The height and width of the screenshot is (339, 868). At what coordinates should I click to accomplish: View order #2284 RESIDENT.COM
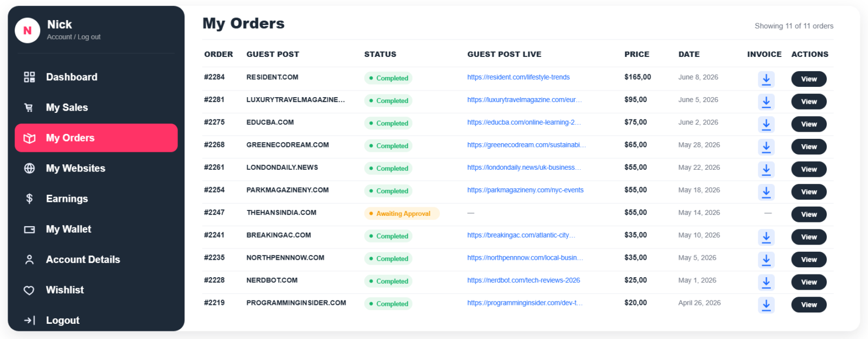click(x=809, y=79)
